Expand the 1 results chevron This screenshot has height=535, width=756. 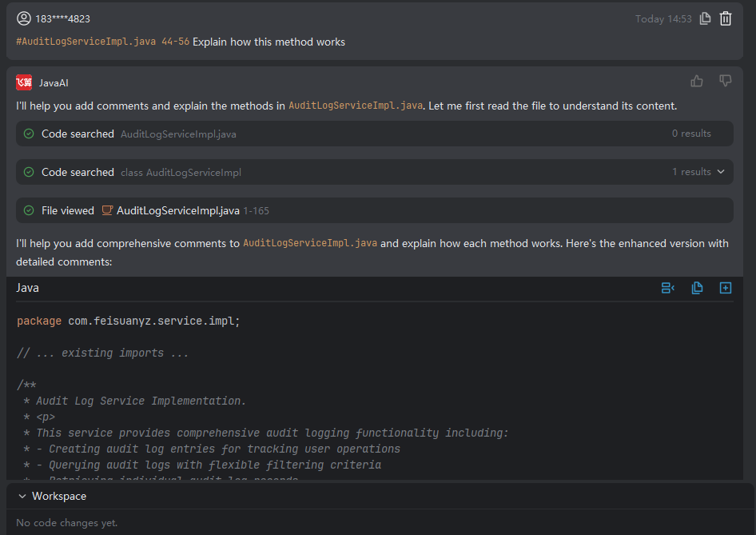721,172
